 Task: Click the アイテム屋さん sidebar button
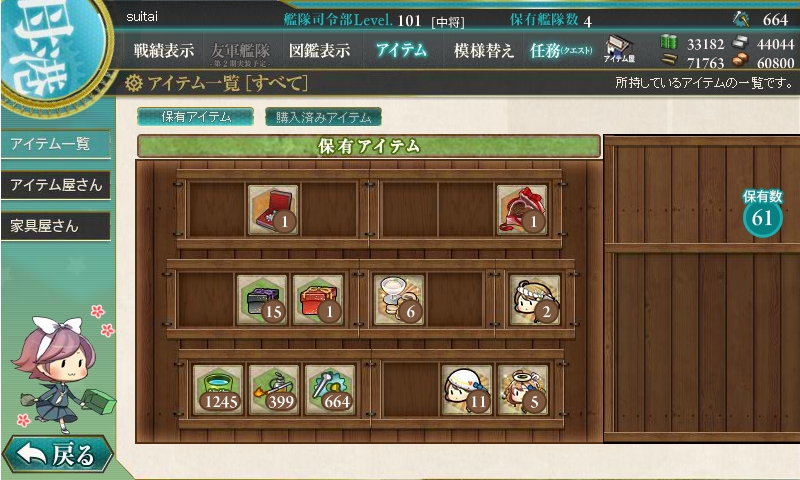(x=56, y=185)
